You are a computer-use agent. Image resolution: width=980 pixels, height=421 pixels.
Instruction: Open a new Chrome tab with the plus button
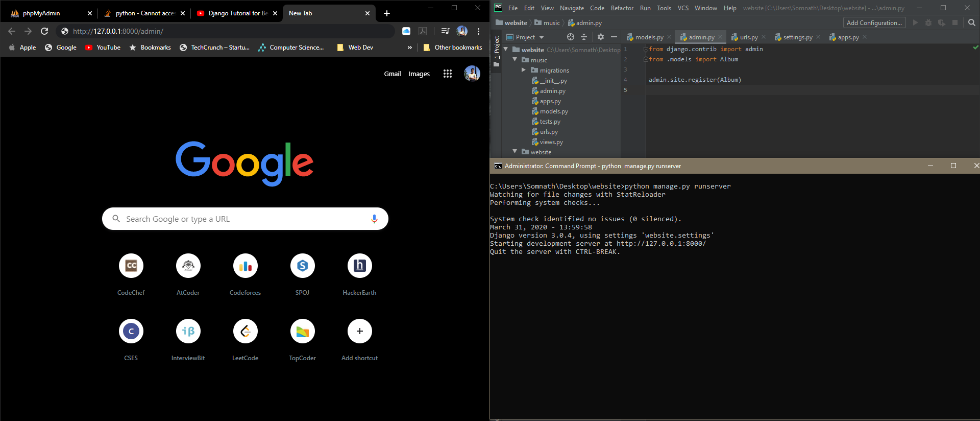pyautogui.click(x=387, y=13)
